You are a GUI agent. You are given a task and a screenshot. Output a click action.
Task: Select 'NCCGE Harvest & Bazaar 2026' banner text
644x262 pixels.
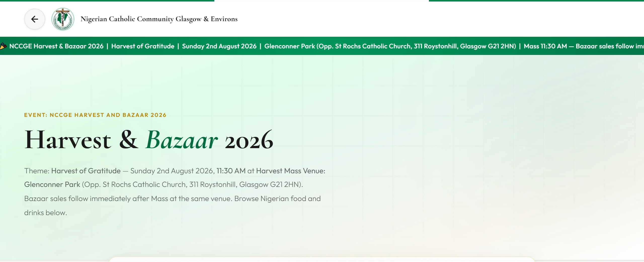tap(56, 46)
